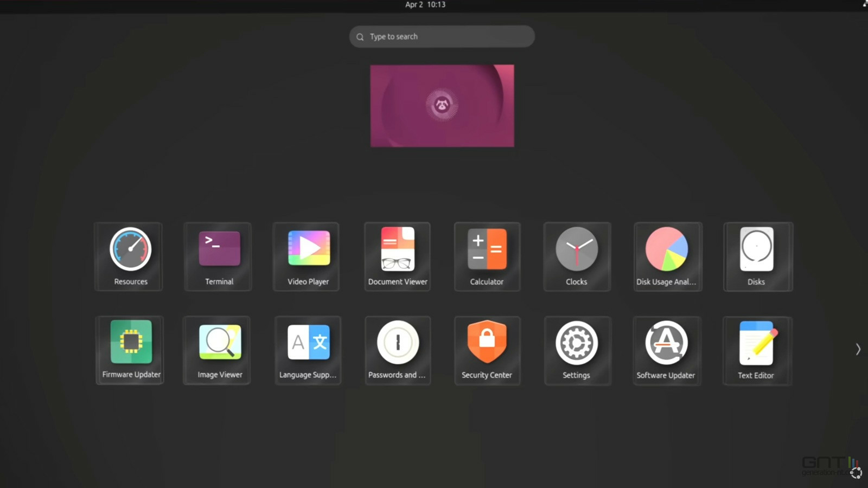
Task: Select the workspace preview thumbnail
Action: pyautogui.click(x=442, y=106)
